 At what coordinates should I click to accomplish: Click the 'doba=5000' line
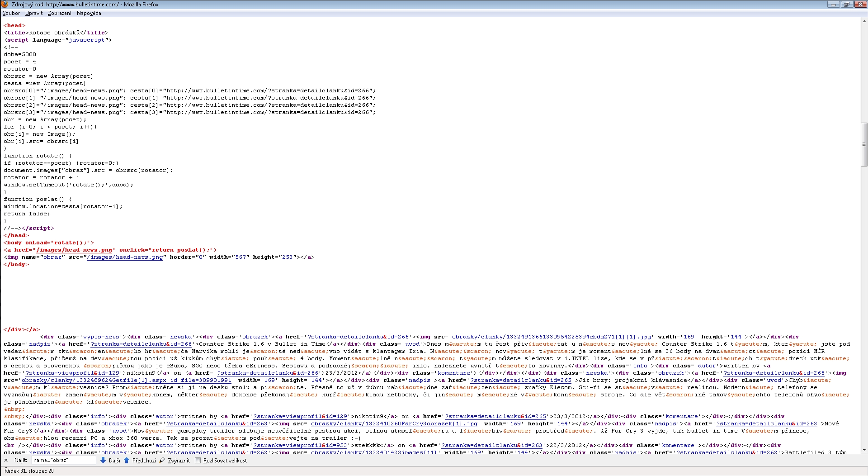(20, 54)
